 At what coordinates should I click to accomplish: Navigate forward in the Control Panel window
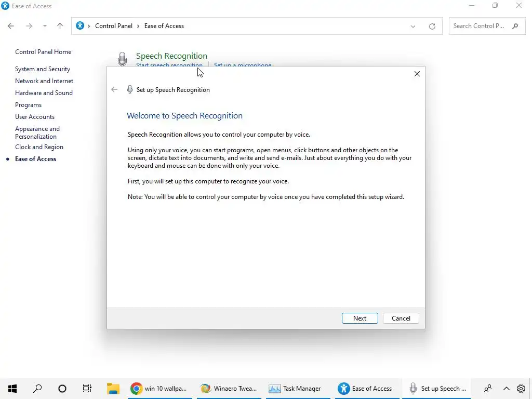29,26
